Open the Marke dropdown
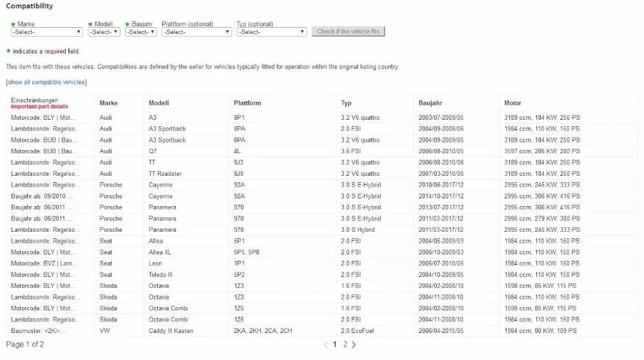 point(47,32)
